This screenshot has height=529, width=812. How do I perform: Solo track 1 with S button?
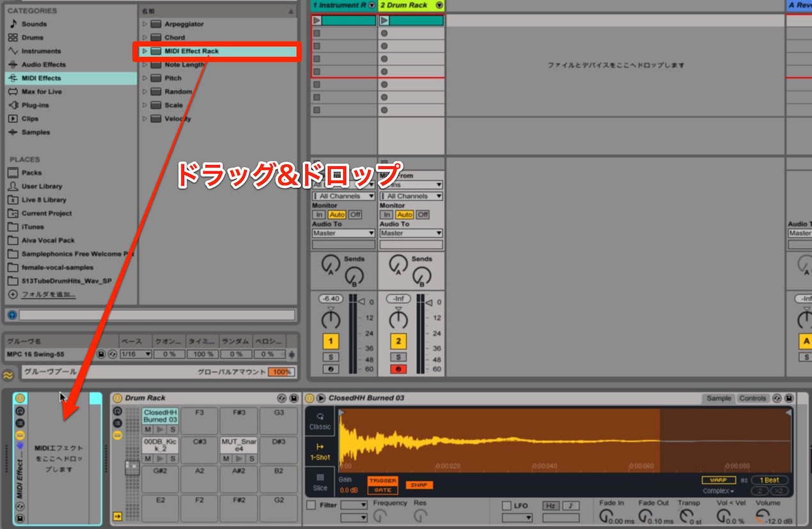click(x=331, y=357)
